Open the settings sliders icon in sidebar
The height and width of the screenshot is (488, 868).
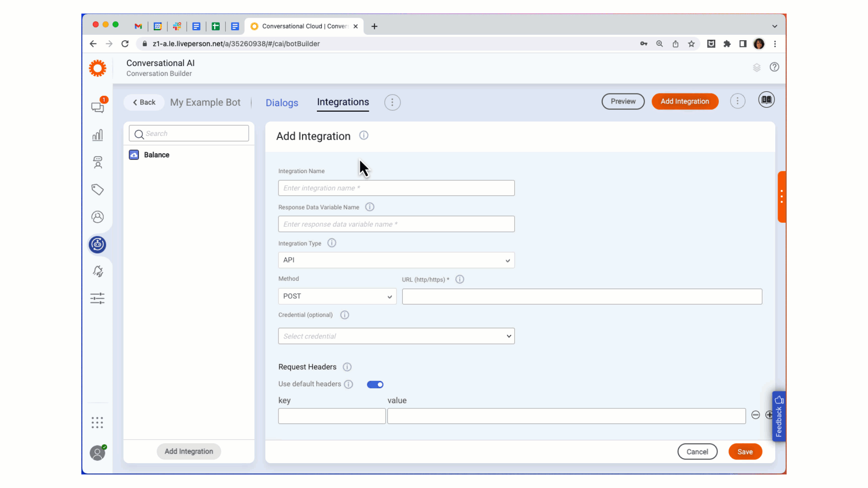coord(98,298)
